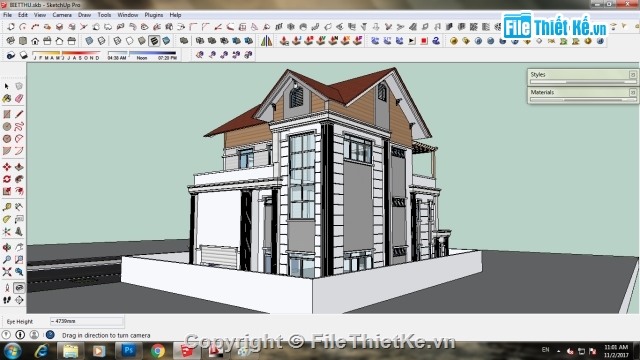Image resolution: width=640 pixels, height=360 pixels.
Task: Click the Eye Height value field
Action: (86, 321)
